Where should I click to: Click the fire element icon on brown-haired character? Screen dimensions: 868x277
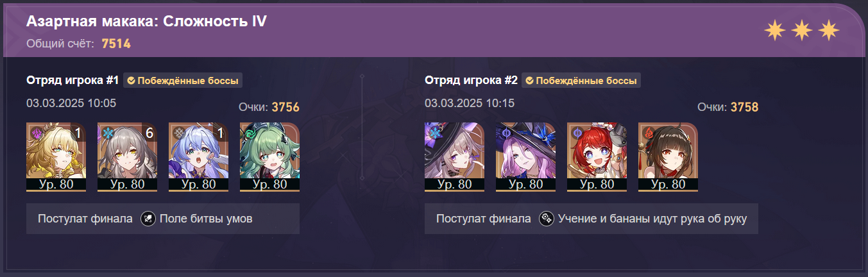pyautogui.click(x=649, y=133)
